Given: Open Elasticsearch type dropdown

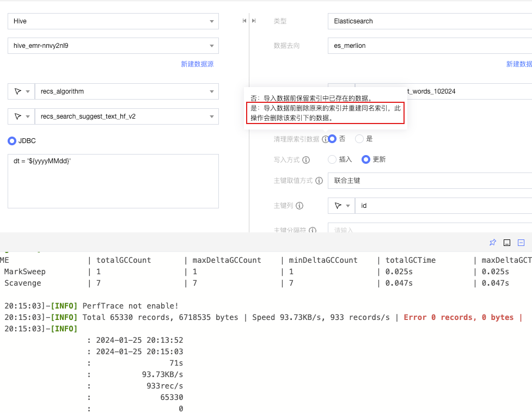Looking at the screenshot, I should [430, 21].
